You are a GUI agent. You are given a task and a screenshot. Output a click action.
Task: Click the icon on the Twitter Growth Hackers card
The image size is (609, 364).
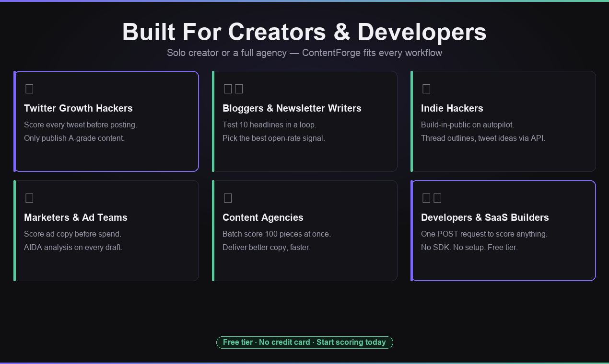click(29, 89)
